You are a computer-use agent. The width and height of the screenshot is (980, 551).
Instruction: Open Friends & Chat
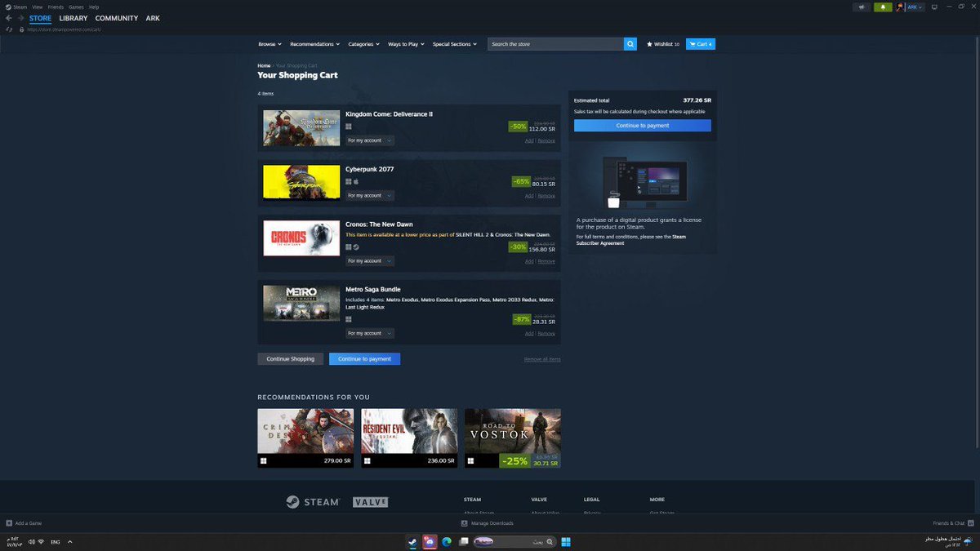pyautogui.click(x=952, y=523)
